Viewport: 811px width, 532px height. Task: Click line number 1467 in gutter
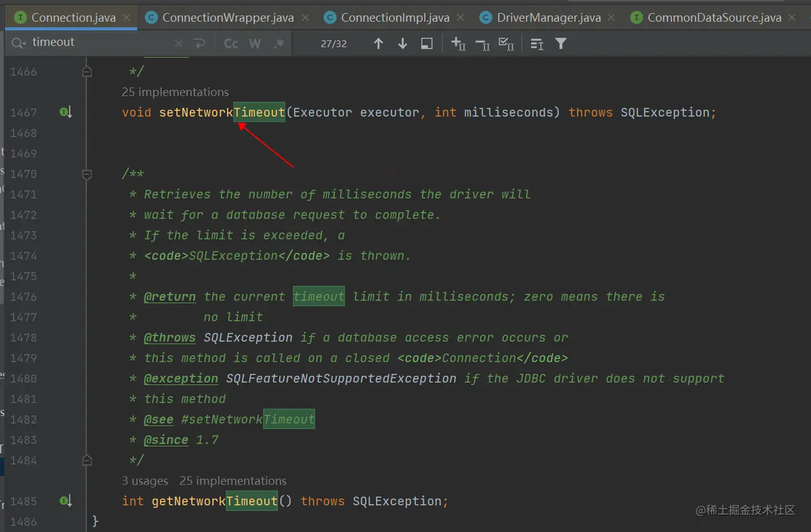(x=24, y=113)
